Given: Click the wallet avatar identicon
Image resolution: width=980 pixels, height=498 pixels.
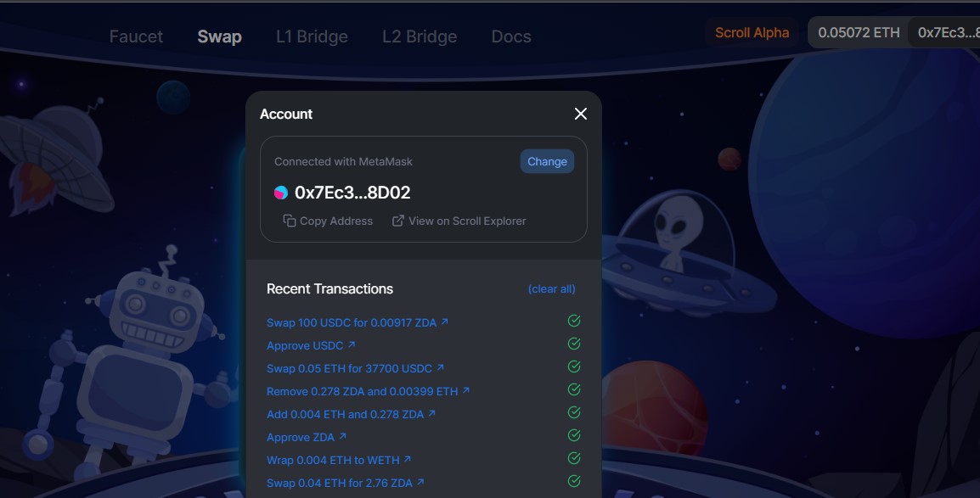Looking at the screenshot, I should coord(280,193).
